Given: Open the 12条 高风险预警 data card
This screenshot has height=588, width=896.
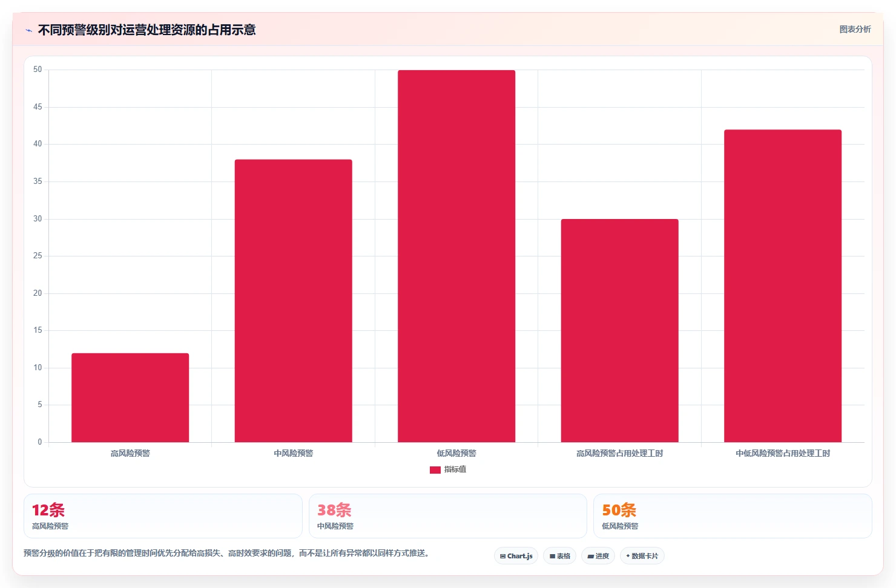Looking at the screenshot, I should point(163,516).
